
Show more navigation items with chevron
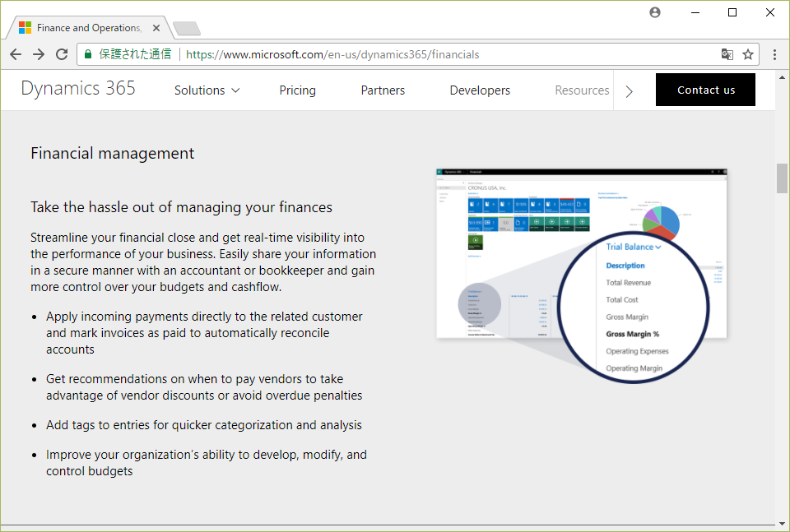(x=629, y=91)
